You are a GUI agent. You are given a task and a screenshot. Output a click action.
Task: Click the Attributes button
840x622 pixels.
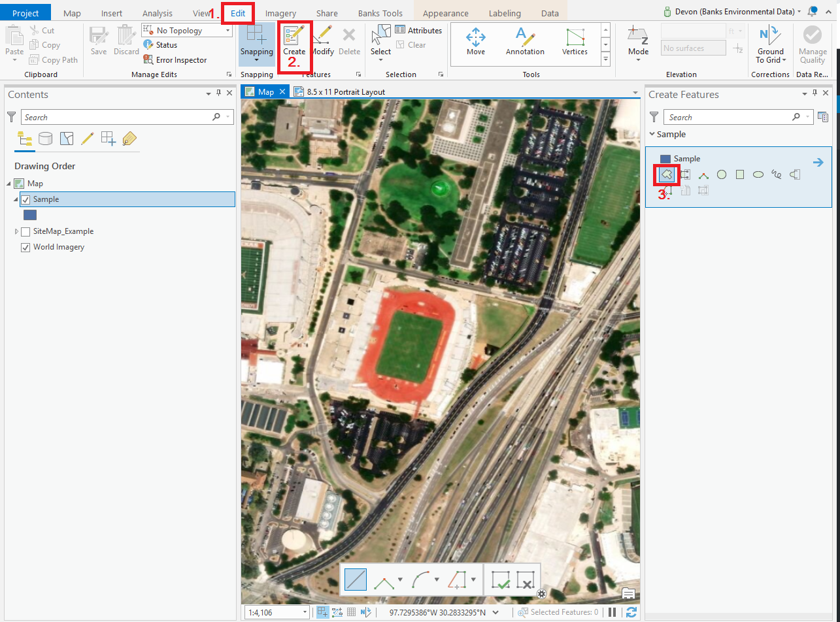pos(418,31)
